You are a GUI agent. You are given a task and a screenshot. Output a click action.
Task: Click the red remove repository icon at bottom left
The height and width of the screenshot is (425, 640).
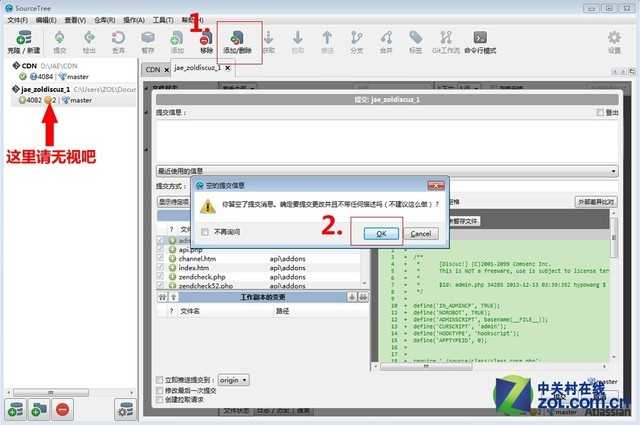pyautogui.click(x=62, y=409)
